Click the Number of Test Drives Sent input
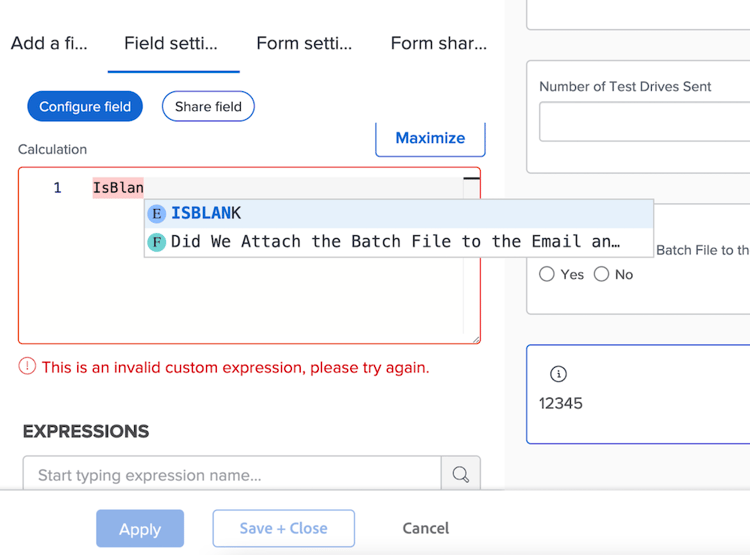 [644, 122]
